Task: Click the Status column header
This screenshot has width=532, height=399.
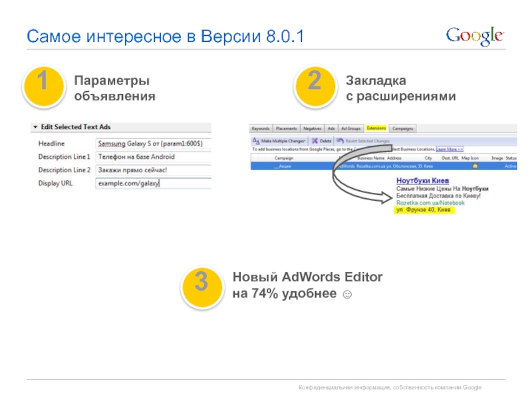Action: [511, 158]
